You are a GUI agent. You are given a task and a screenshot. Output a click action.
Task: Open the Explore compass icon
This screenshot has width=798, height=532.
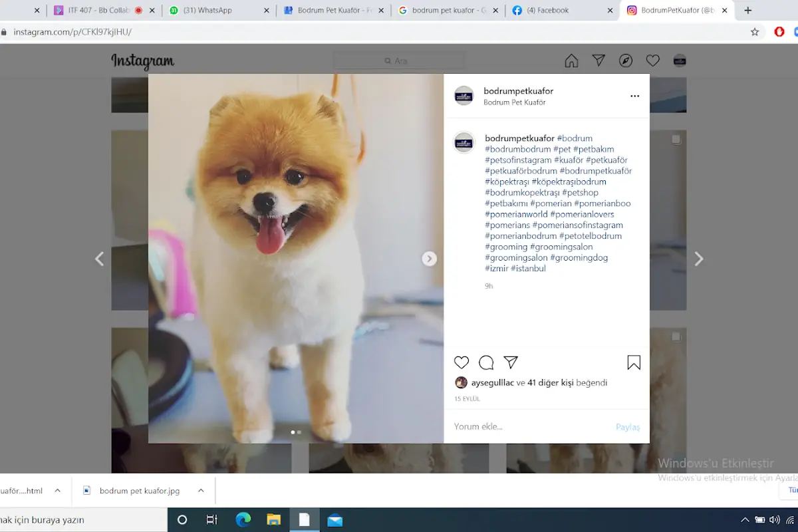click(x=626, y=61)
